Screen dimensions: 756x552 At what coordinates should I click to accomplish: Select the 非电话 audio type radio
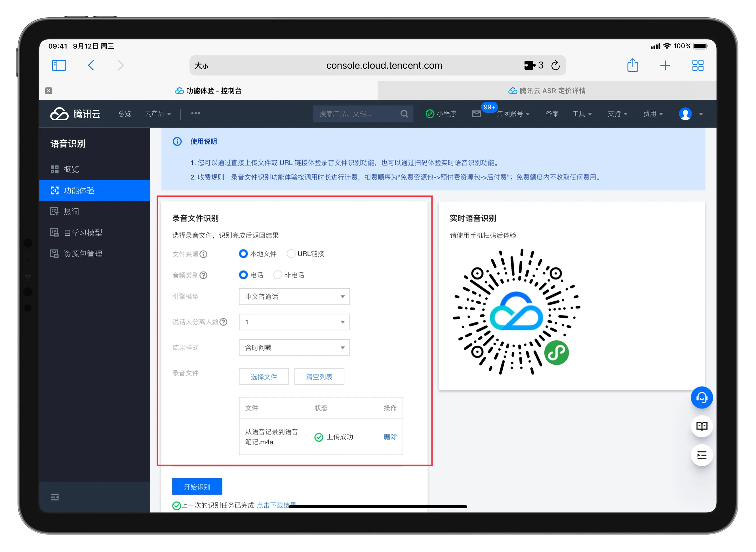(x=277, y=275)
